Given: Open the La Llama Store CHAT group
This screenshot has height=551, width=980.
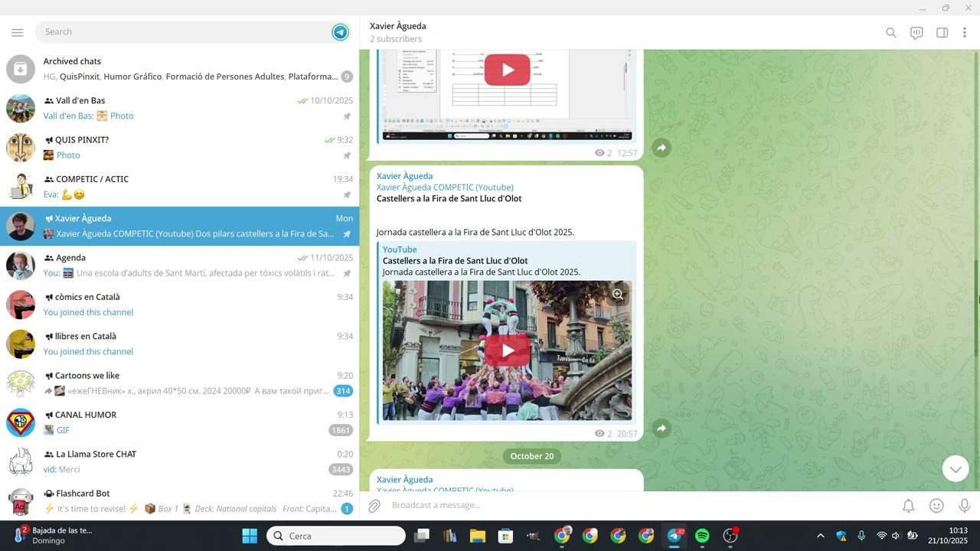Looking at the screenshot, I should click(x=179, y=461).
